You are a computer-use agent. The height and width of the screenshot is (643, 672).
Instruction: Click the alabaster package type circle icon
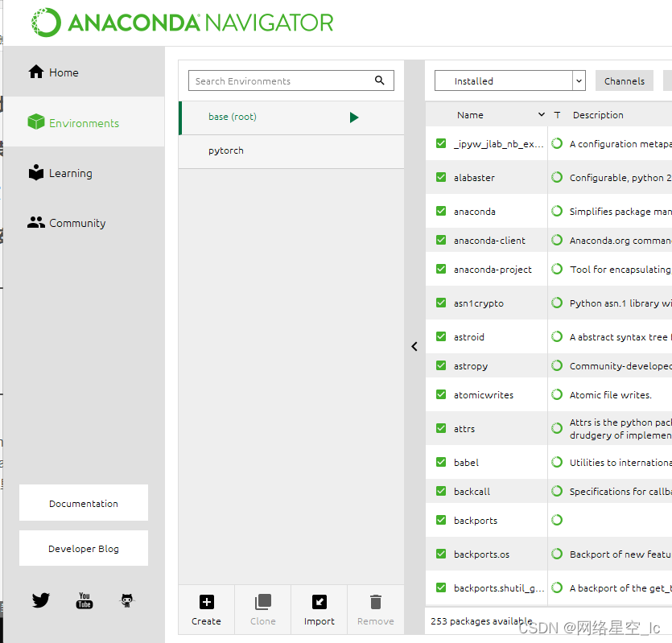pyautogui.click(x=557, y=177)
